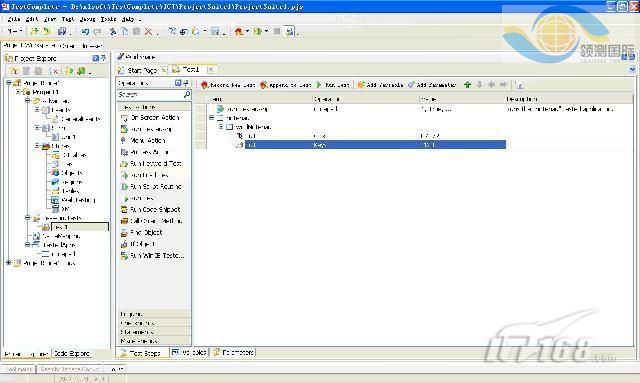The width and height of the screenshot is (640, 383).
Task: Switch to the Variables tab at the bottom
Action: pyautogui.click(x=189, y=352)
